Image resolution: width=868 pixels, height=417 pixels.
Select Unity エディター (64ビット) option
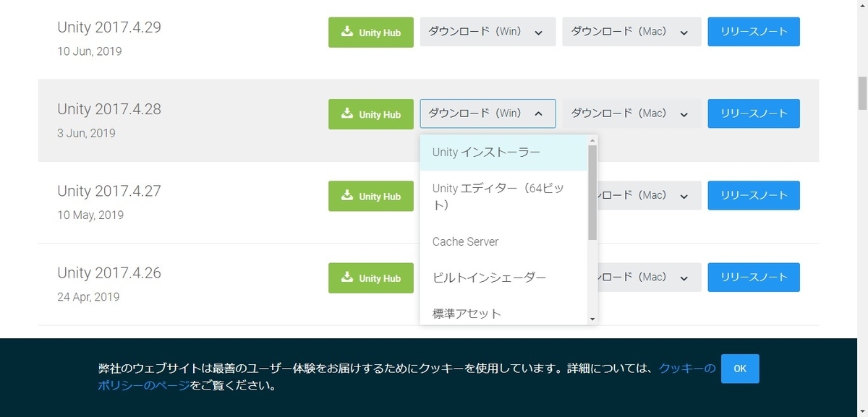(503, 197)
